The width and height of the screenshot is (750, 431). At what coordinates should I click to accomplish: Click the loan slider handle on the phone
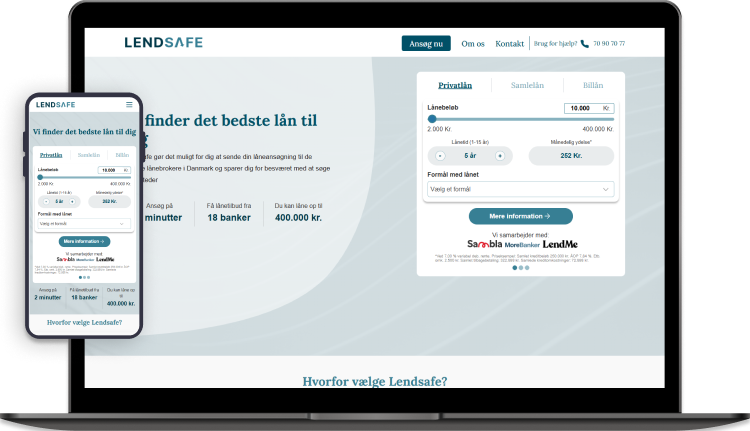40,177
